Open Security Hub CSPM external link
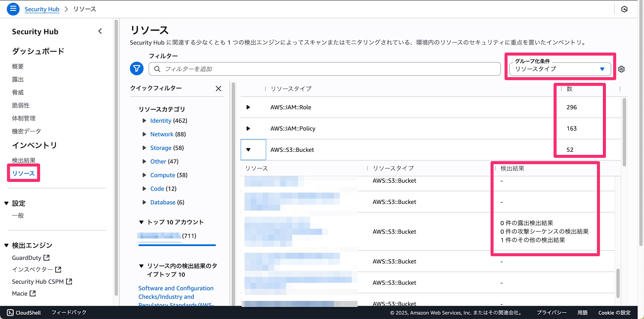 pyautogui.click(x=42, y=282)
